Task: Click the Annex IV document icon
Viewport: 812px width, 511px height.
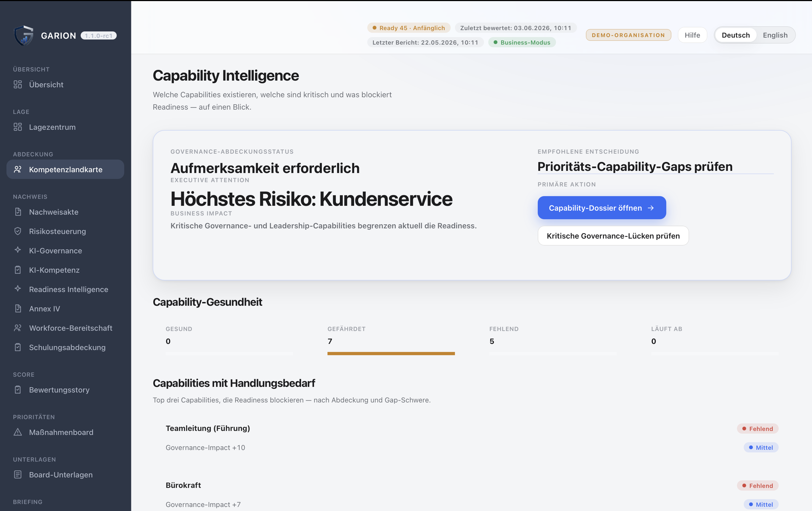Action: point(18,308)
